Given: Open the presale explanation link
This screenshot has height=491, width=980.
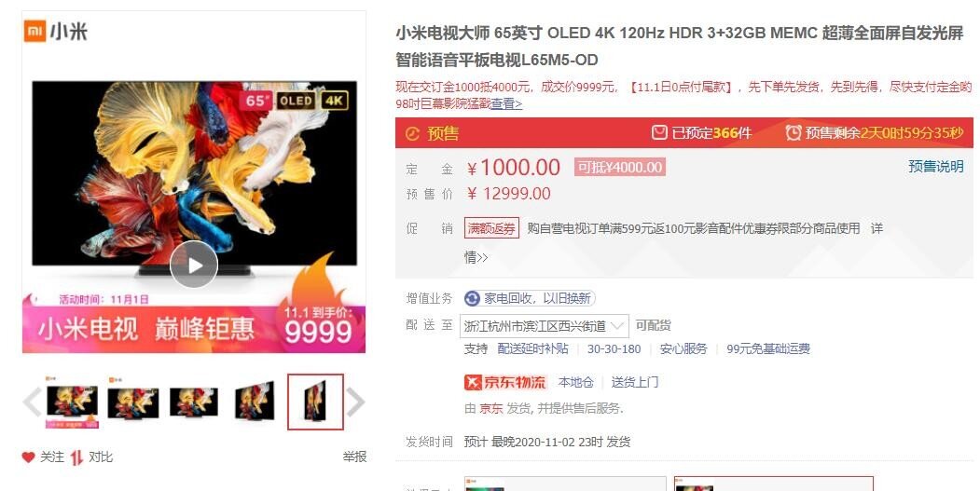Looking at the screenshot, I should (935, 166).
